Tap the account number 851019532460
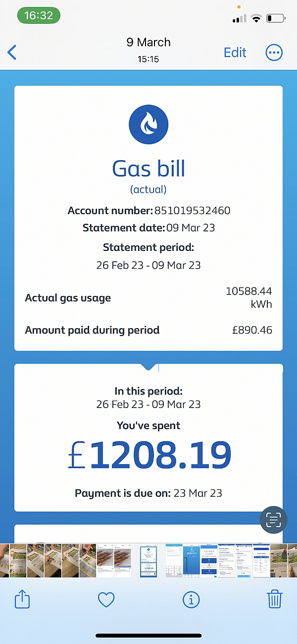The image size is (297, 644). (x=193, y=211)
